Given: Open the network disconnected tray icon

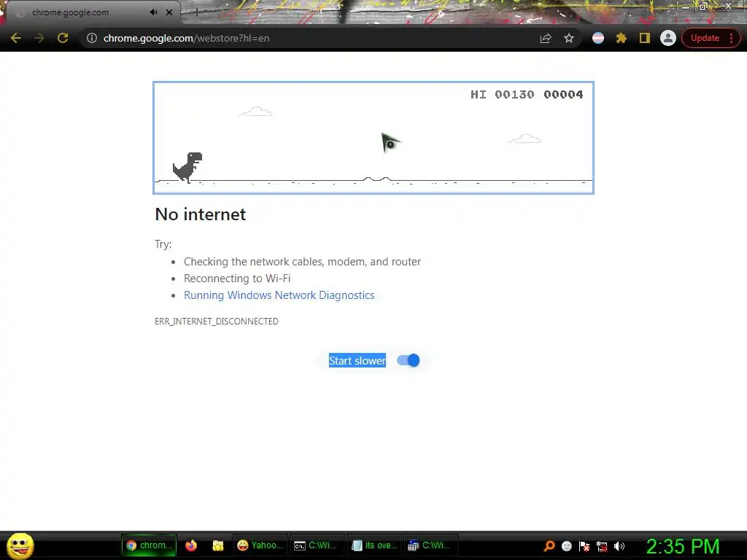Looking at the screenshot, I should click(x=602, y=547).
